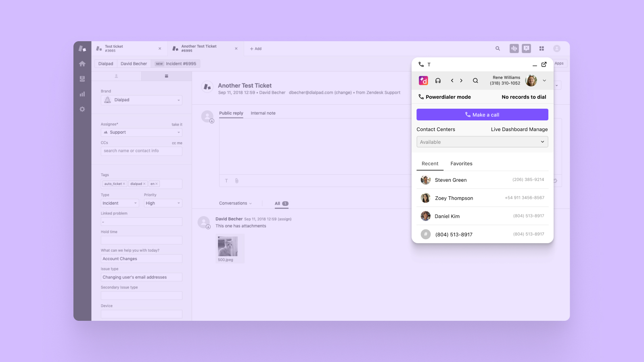Select Daniel Kim contact
644x362 pixels.
tap(482, 216)
